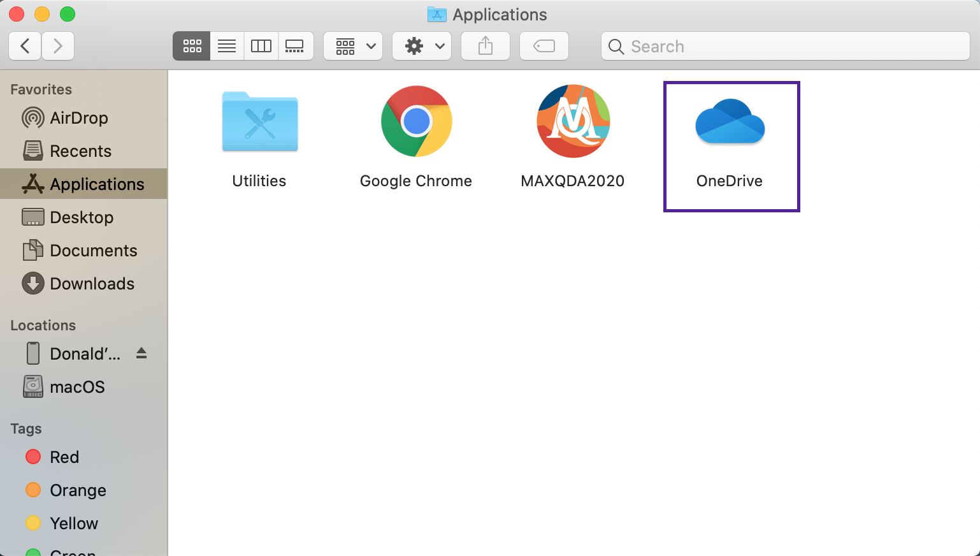
Task: Click the 'Utilities' folder name label
Action: tap(259, 181)
